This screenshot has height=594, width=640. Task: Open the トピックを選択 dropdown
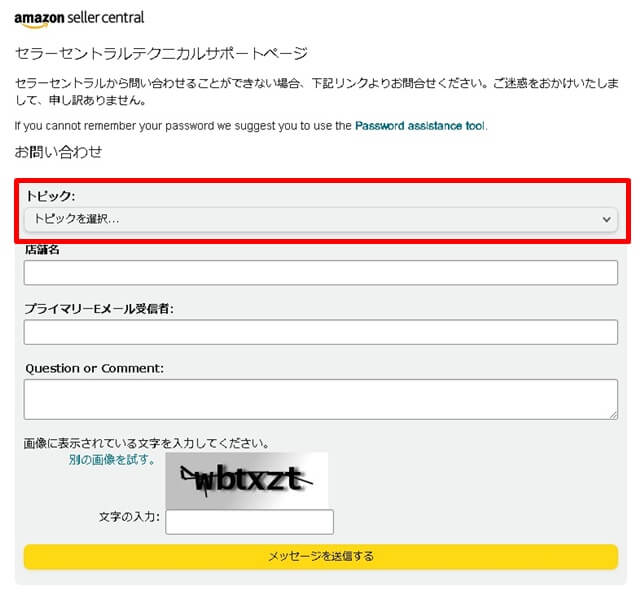point(321,219)
